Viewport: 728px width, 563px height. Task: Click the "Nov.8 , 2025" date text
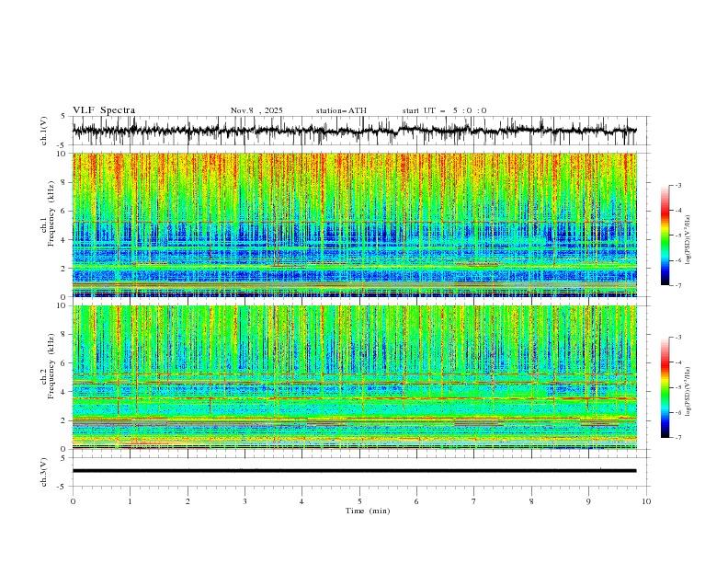(x=256, y=110)
